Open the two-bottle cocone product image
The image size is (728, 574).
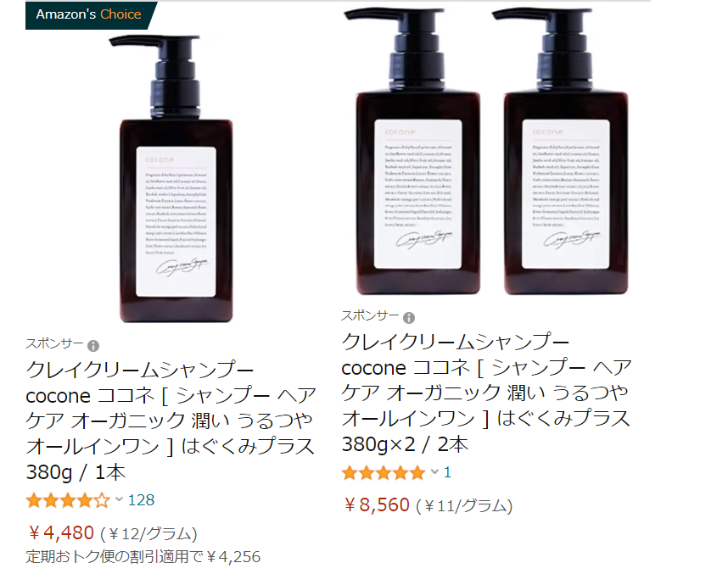tap(486, 151)
